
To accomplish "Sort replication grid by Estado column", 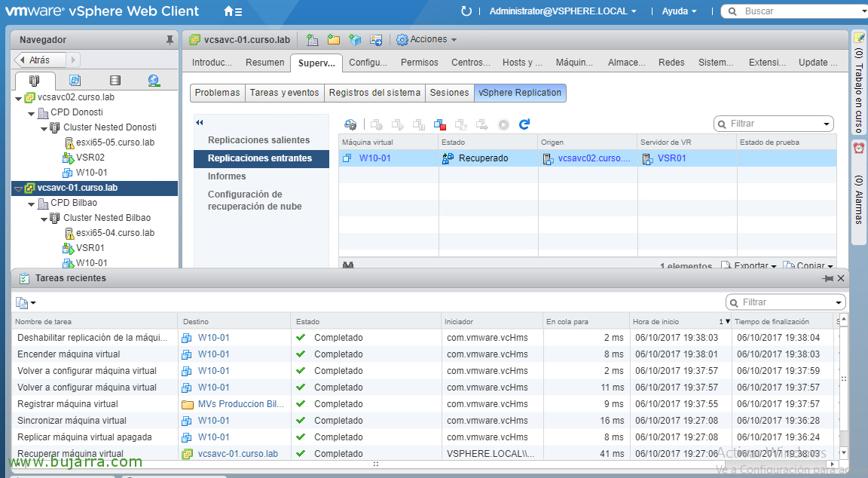I will (x=488, y=142).
